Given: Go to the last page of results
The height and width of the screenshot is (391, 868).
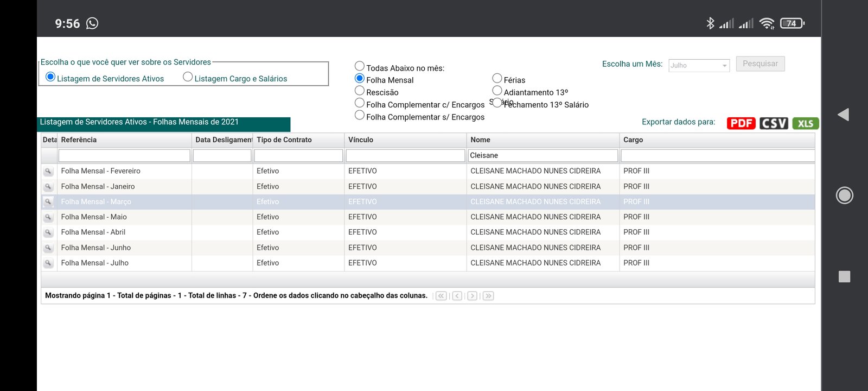Looking at the screenshot, I should click(x=488, y=296).
